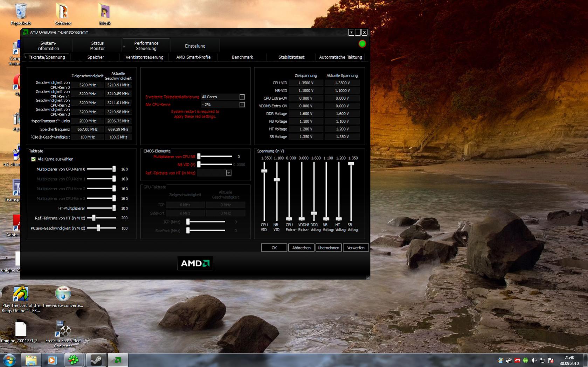Click the PCIe-Geschwindigkeit slider handle
The width and height of the screenshot is (588, 367).
coord(98,228)
